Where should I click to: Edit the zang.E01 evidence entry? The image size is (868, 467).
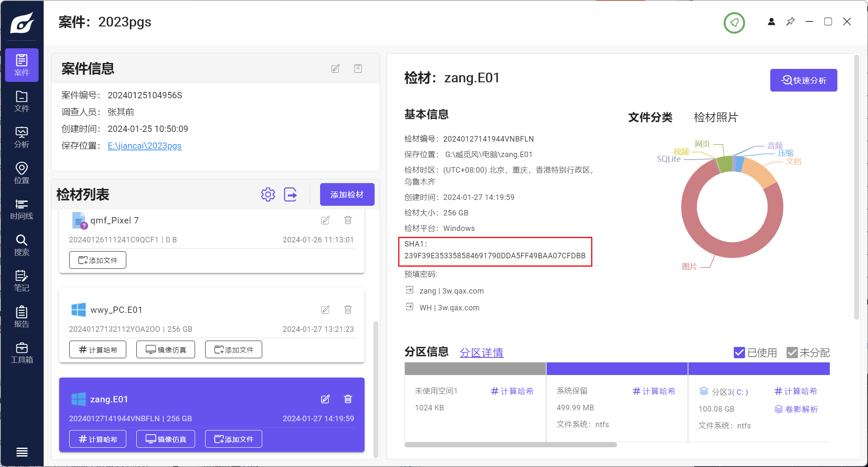click(325, 399)
